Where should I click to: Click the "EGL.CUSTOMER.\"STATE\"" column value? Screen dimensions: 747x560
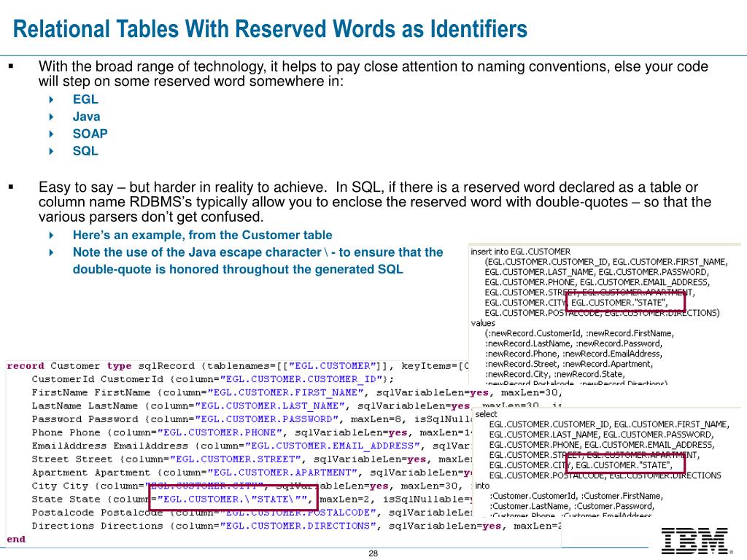(x=232, y=499)
